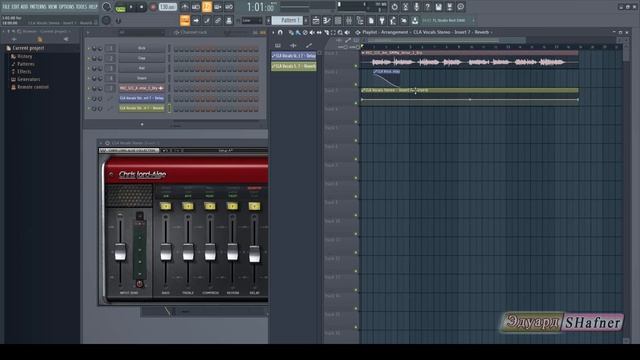Image resolution: width=640 pixels, height=360 pixels.
Task: Toggle Track 1 mute LED in playlist
Action: (356, 66)
